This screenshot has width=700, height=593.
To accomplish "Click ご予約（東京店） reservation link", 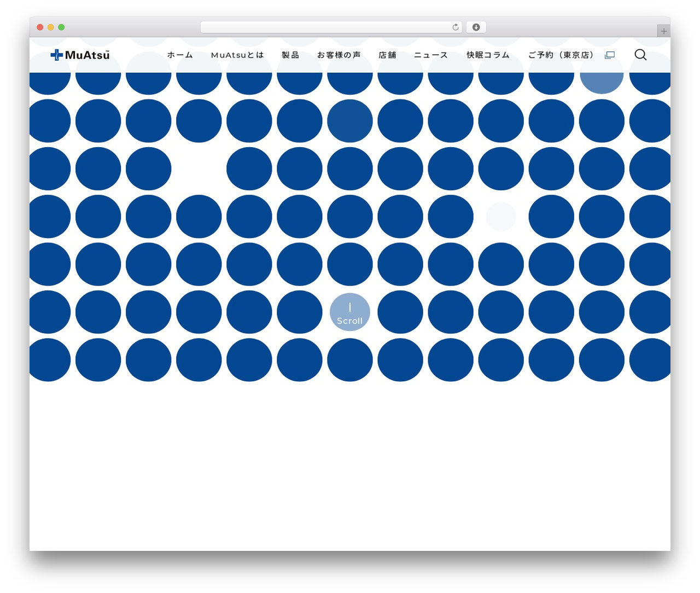I will coord(561,55).
